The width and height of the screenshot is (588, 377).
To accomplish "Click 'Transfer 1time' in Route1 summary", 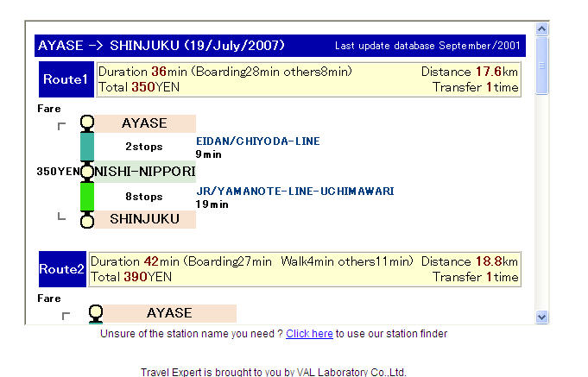I will point(476,87).
